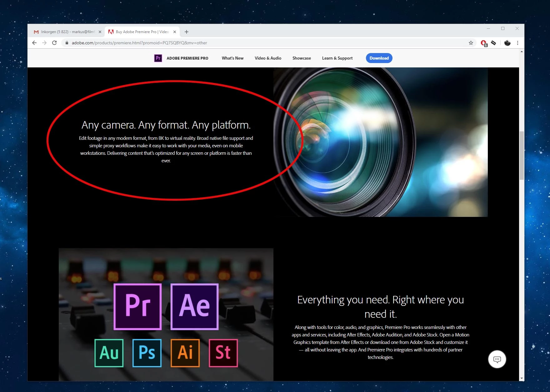The width and height of the screenshot is (550, 392).
Task: Open a new browser tab
Action: point(187,32)
